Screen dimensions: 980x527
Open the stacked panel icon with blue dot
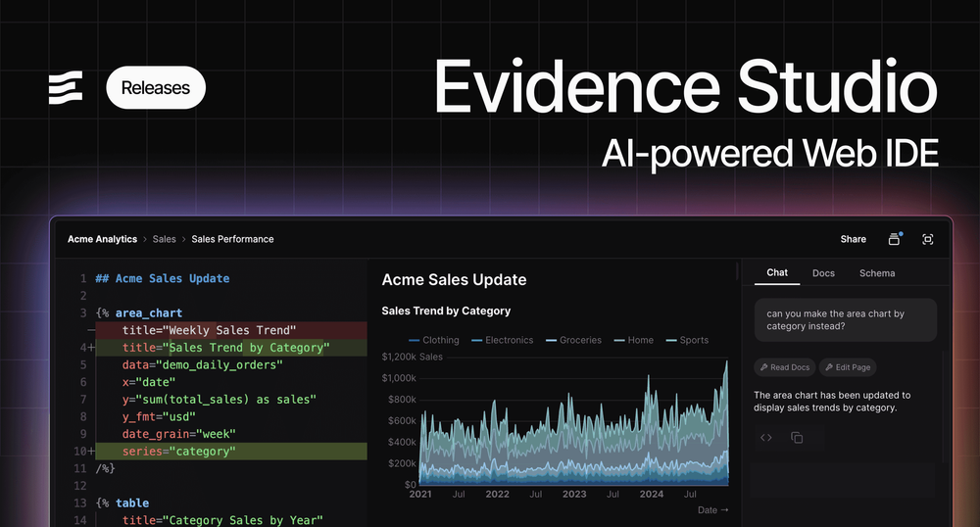click(894, 239)
